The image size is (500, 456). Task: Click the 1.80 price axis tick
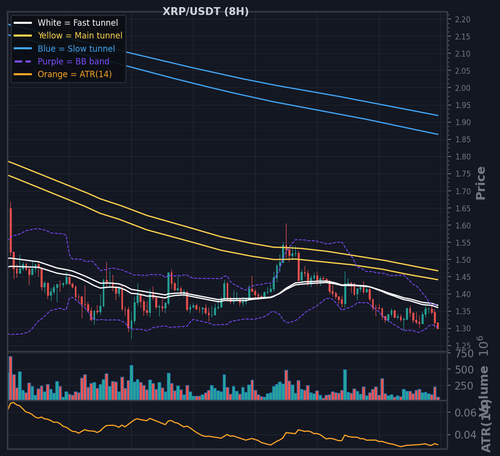pyautogui.click(x=463, y=157)
